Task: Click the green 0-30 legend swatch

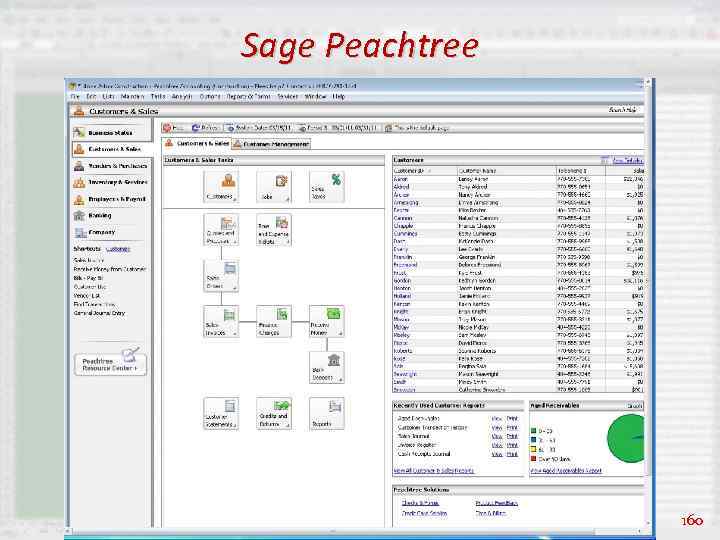Action: click(x=533, y=431)
